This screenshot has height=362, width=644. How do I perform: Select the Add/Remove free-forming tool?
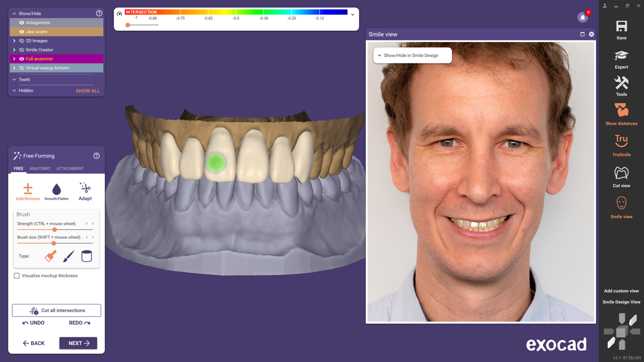27,190
